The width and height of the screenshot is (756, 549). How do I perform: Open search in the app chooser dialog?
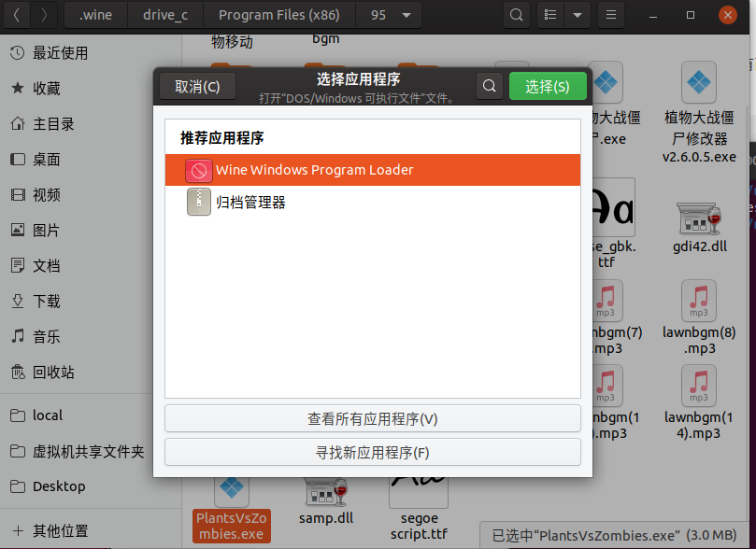coord(490,86)
